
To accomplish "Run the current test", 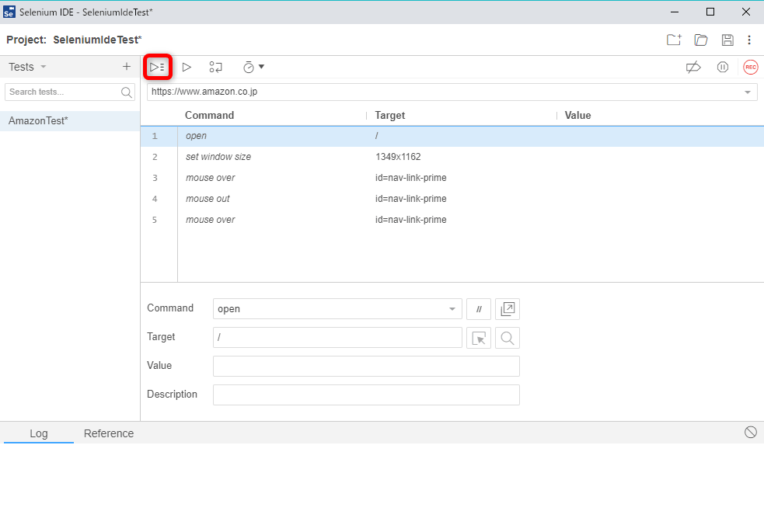I will point(187,67).
